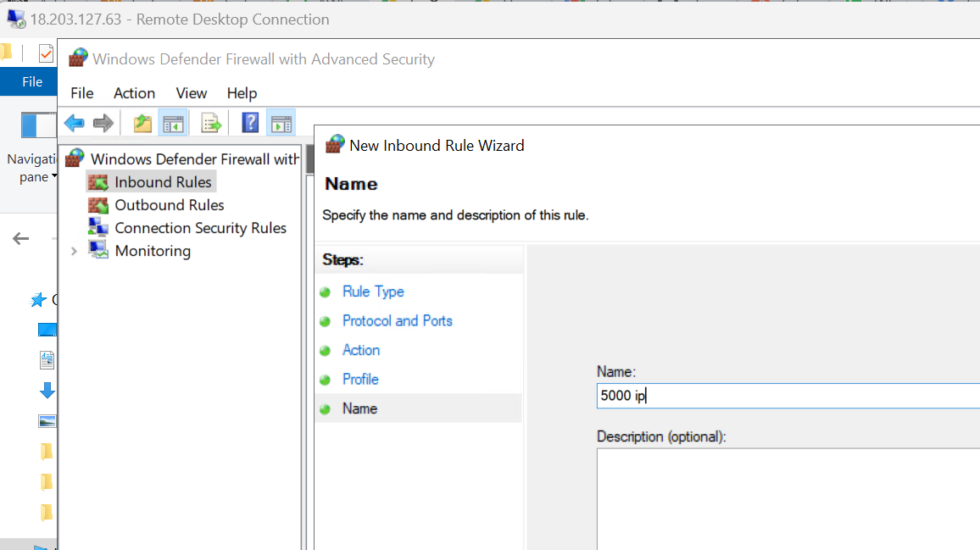The image size is (980, 550).
Task: Click the Export List toolbar icon
Action: point(211,123)
